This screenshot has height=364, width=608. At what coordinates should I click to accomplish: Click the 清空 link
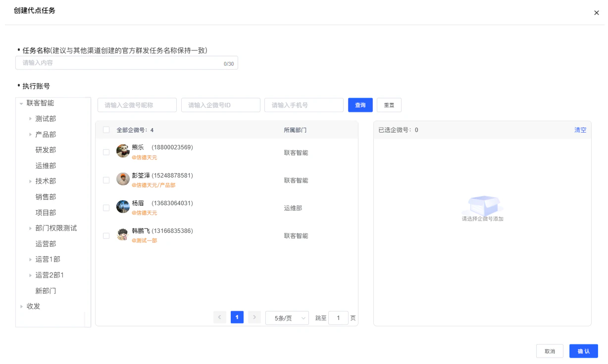coord(580,130)
